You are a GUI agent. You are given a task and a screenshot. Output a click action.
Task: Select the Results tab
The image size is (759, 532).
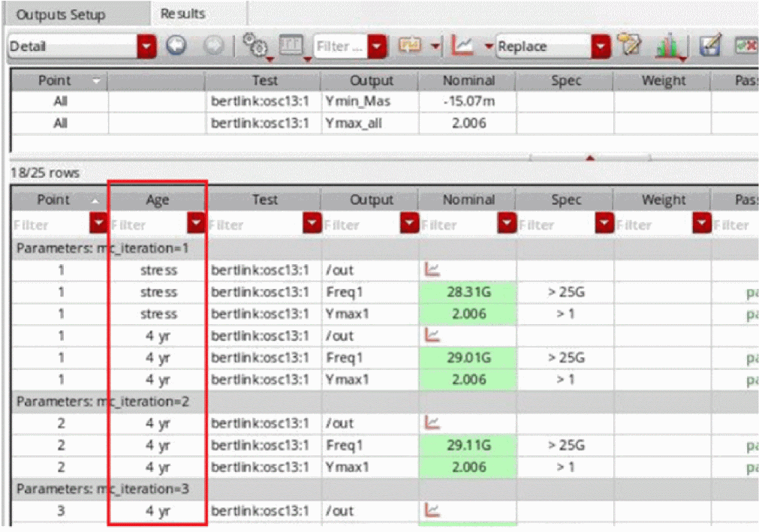click(x=183, y=14)
